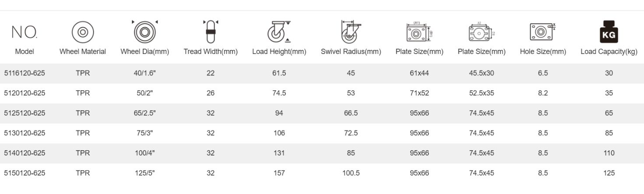The width and height of the screenshot is (644, 194).
Task: Select model number 5116120-625
Action: pos(25,73)
